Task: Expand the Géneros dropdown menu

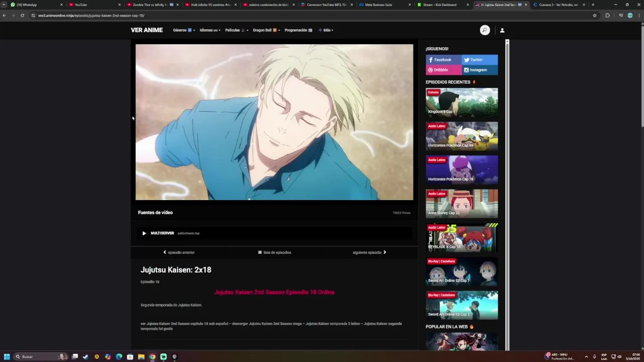Action: tap(184, 30)
